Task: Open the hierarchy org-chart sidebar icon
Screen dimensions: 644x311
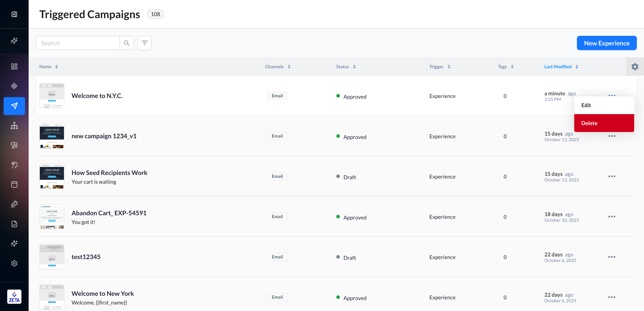Action: (x=14, y=126)
